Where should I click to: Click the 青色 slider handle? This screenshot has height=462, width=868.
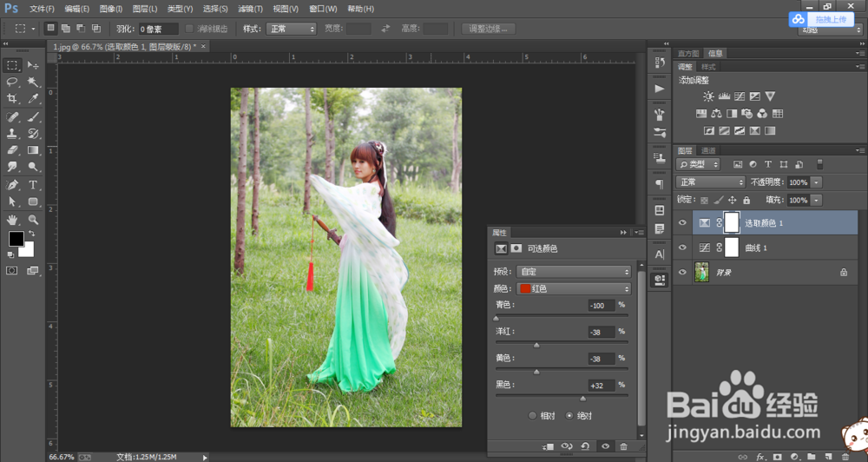point(496,319)
